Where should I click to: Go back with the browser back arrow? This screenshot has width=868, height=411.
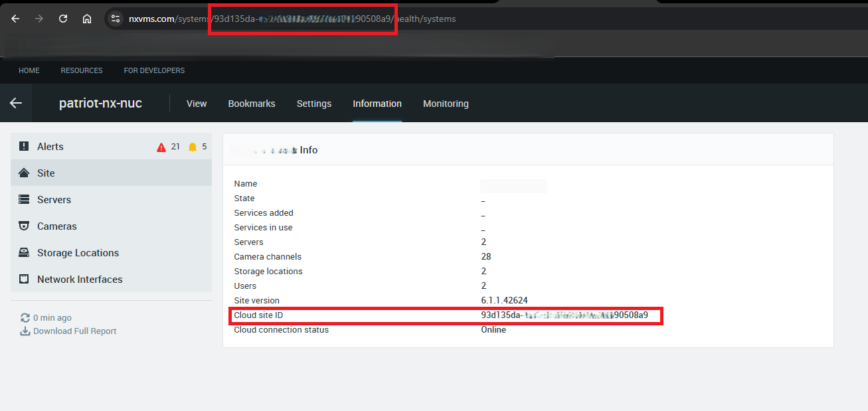15,19
